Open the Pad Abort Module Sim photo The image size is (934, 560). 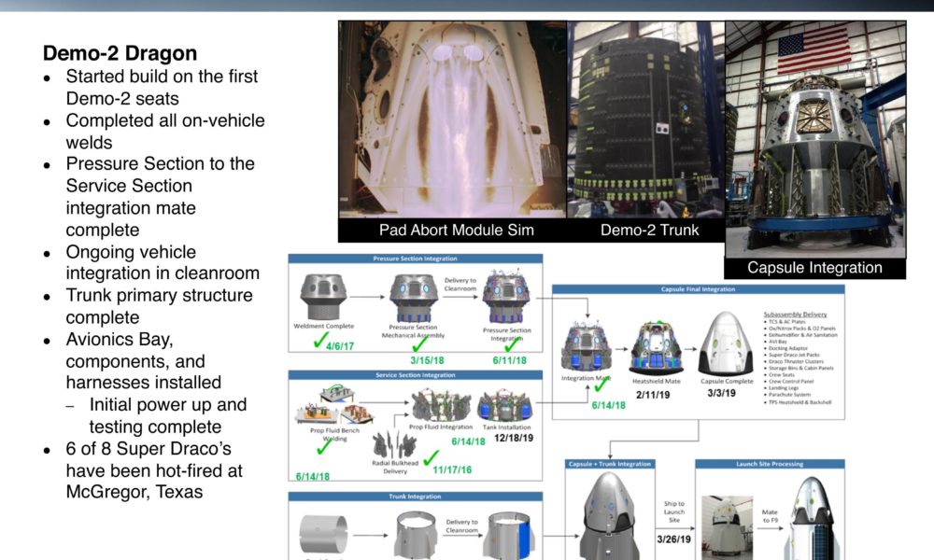click(x=453, y=119)
